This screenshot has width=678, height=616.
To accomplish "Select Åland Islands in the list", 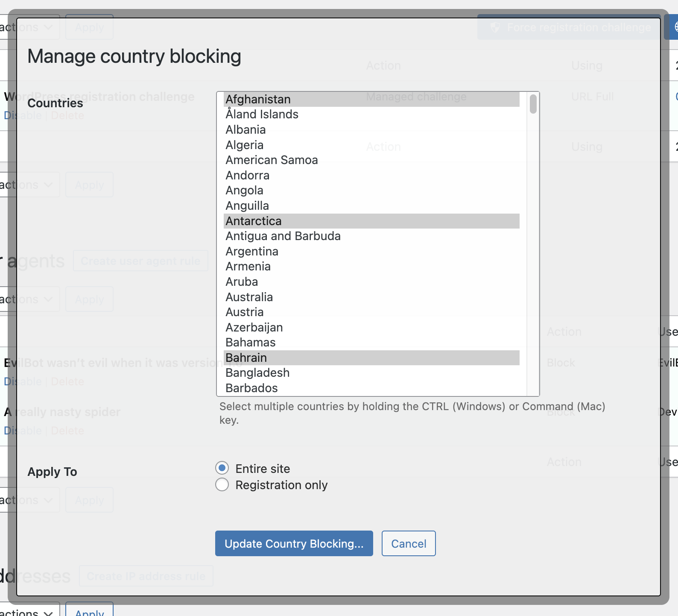I will pos(371,114).
